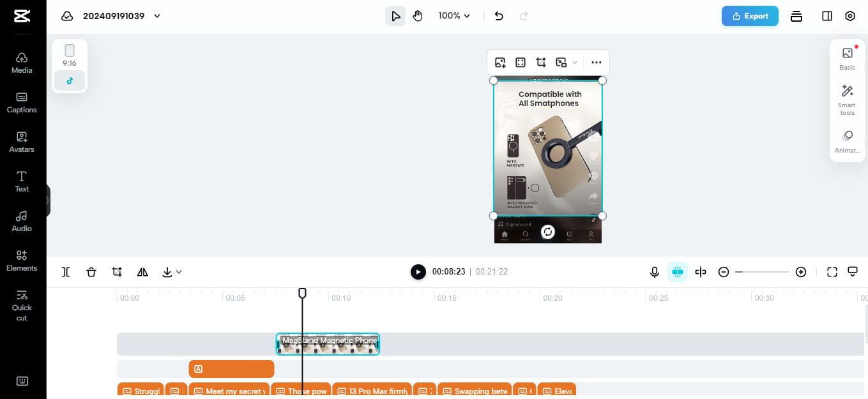Click the rotate handle below the image
Viewport: 868px width, 399px height.
[x=547, y=232]
